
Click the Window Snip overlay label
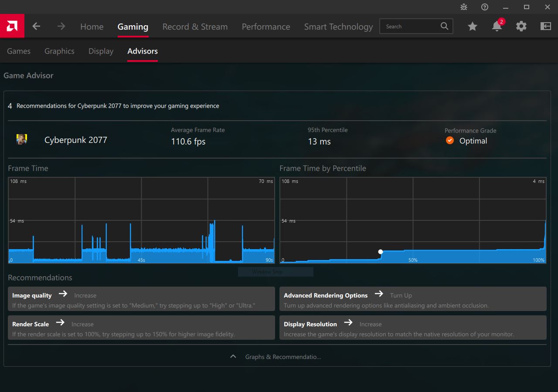[267, 272]
